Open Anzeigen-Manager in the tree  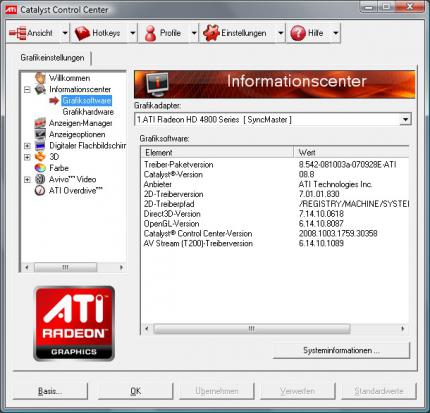click(x=81, y=123)
